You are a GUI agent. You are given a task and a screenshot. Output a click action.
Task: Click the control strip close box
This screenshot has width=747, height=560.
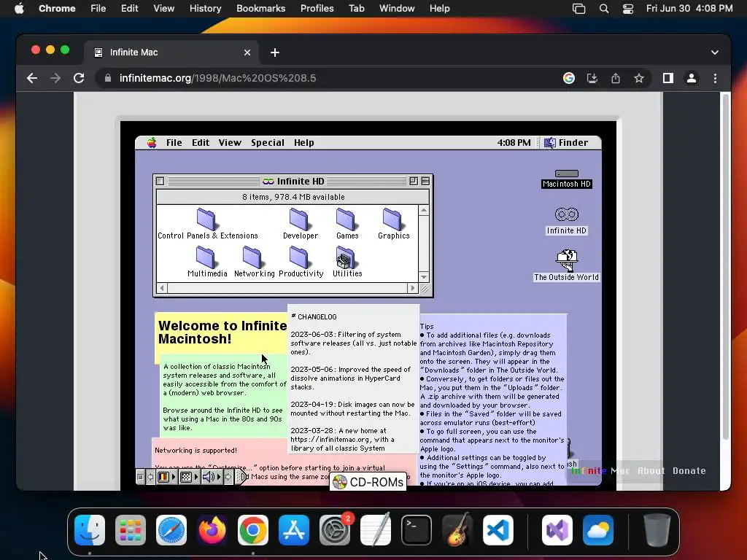pyautogui.click(x=140, y=477)
